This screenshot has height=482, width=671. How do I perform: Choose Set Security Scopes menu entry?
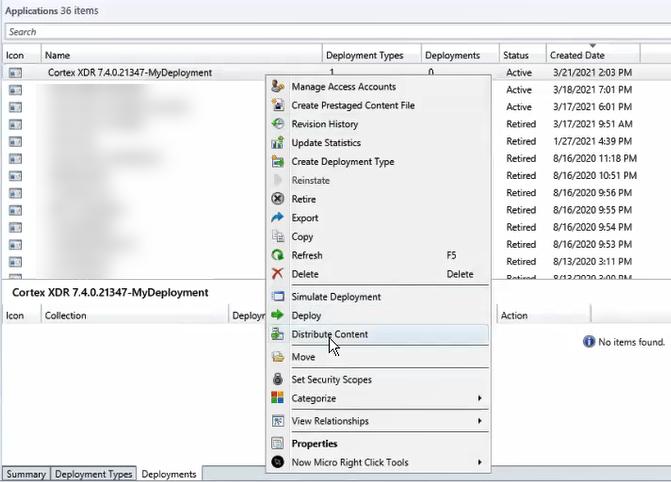[x=378, y=379]
